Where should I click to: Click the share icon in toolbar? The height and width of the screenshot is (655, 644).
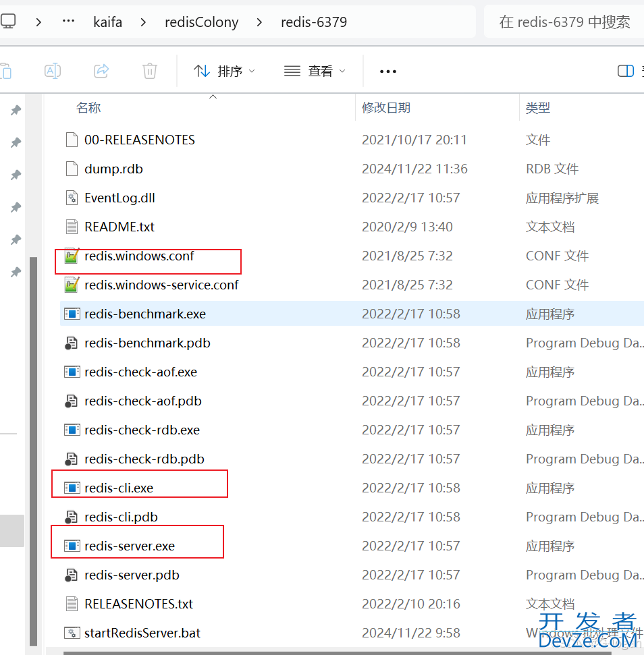tap(101, 71)
